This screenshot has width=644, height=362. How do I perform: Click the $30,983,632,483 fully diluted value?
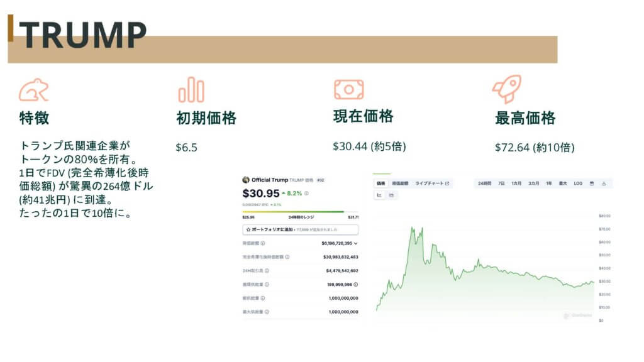[x=340, y=257]
